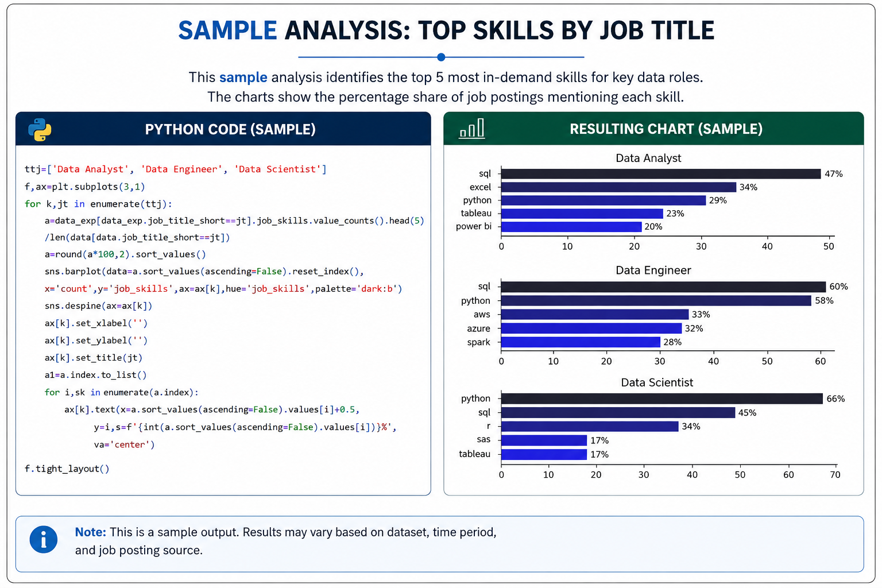Click the 'power bi' axis label

coord(474,226)
